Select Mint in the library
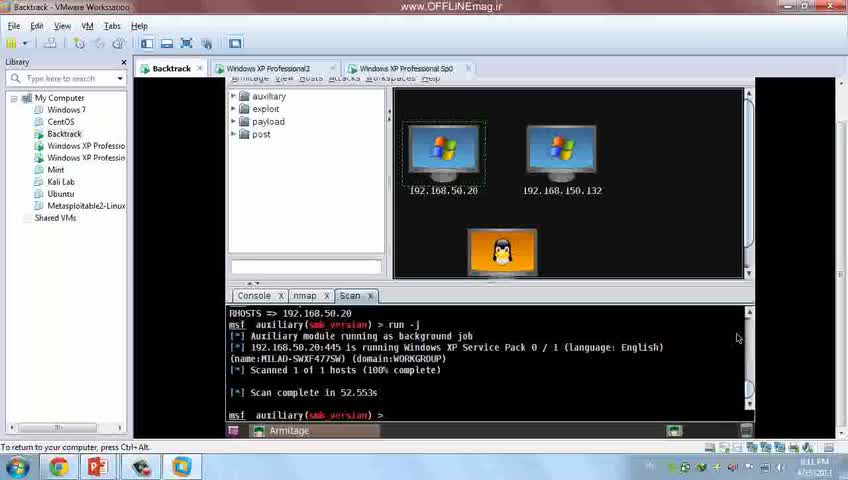The height and width of the screenshot is (480, 848). pyautogui.click(x=55, y=170)
